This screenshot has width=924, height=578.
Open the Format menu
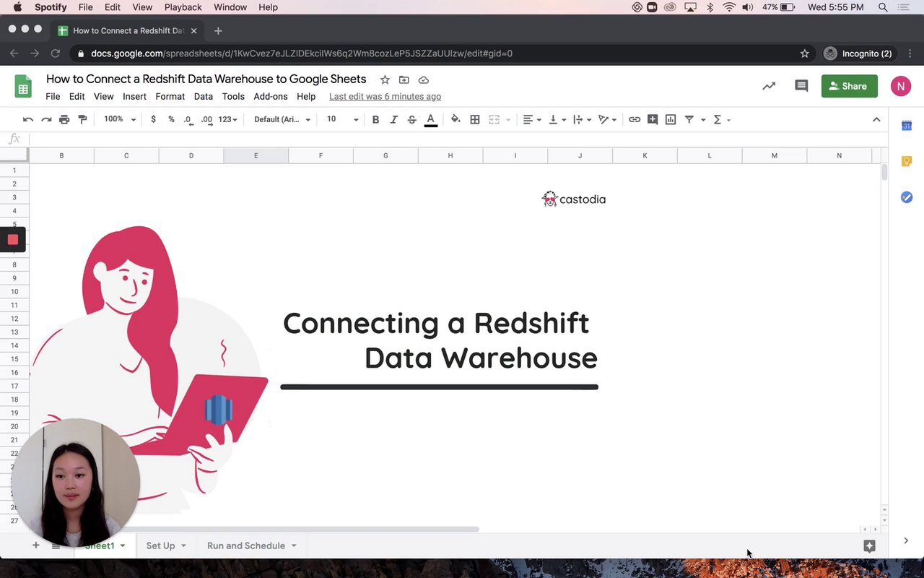170,96
